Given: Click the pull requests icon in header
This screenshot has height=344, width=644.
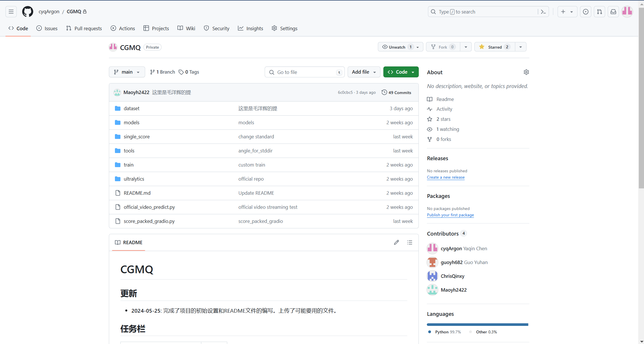Looking at the screenshot, I should [x=599, y=12].
